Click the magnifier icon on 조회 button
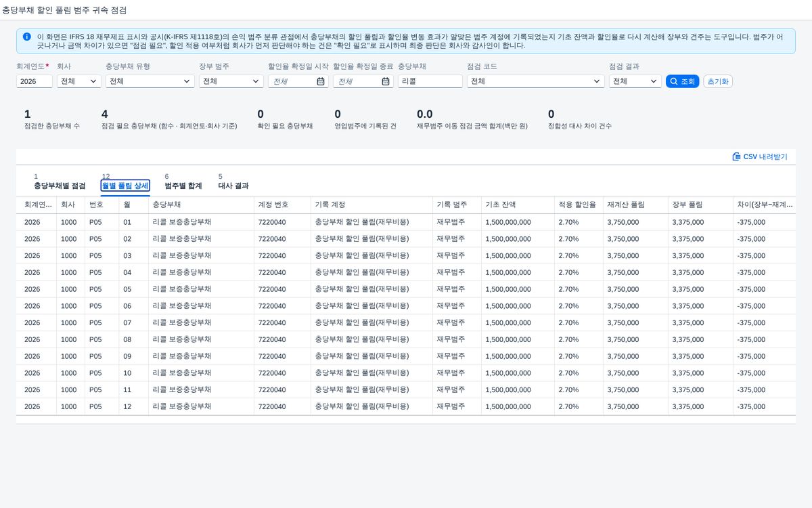The image size is (812, 508). (673, 81)
